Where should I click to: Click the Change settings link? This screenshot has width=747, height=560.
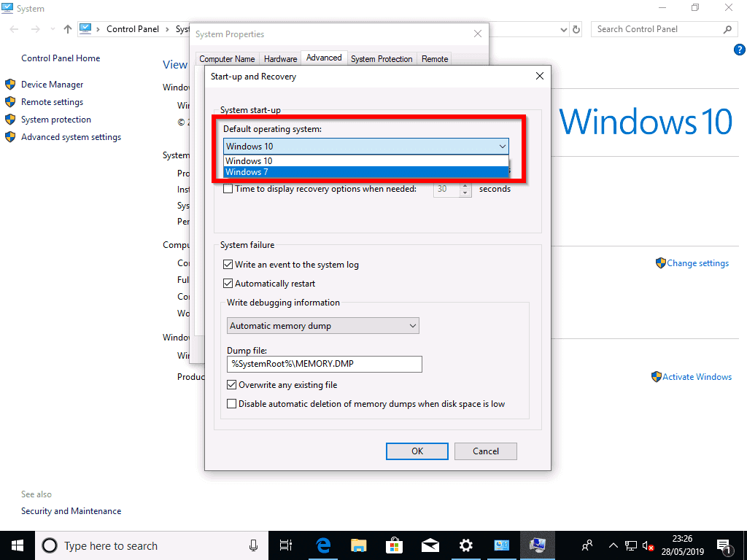pyautogui.click(x=697, y=262)
